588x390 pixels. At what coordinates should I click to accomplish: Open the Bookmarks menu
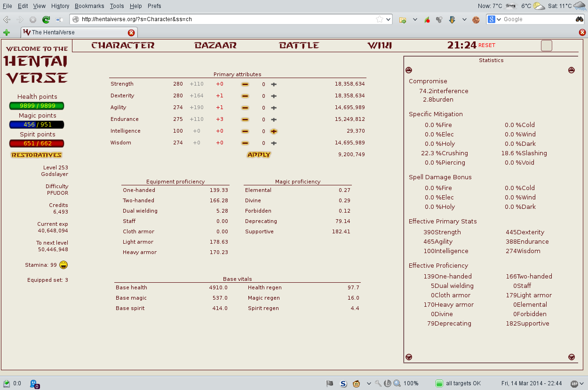coord(90,6)
